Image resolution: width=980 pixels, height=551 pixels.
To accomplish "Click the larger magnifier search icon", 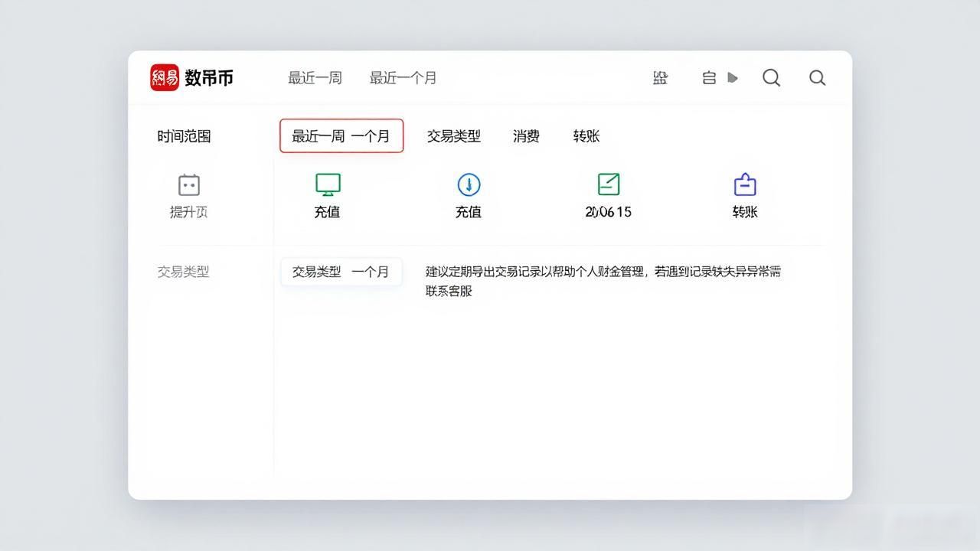I will click(x=772, y=78).
